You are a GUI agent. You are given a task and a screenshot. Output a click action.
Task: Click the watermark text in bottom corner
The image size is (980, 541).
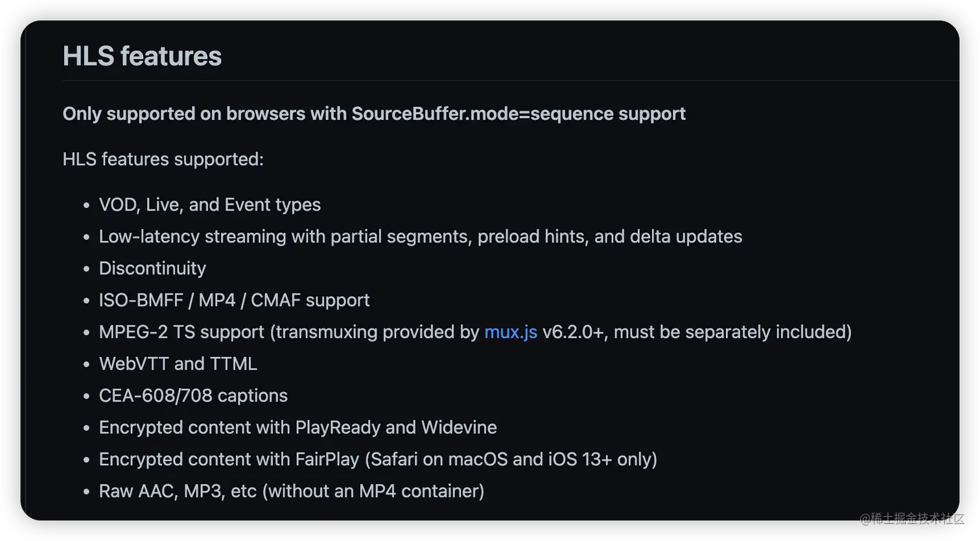pos(912,518)
